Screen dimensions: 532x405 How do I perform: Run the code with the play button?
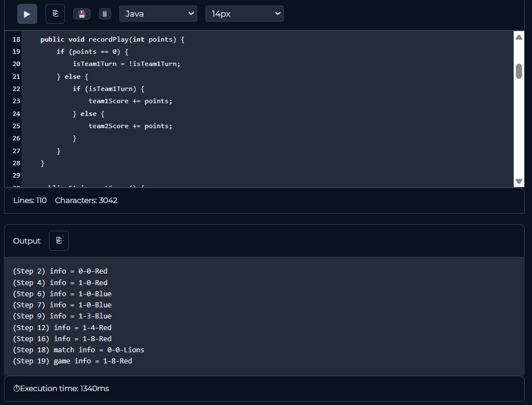pos(27,14)
